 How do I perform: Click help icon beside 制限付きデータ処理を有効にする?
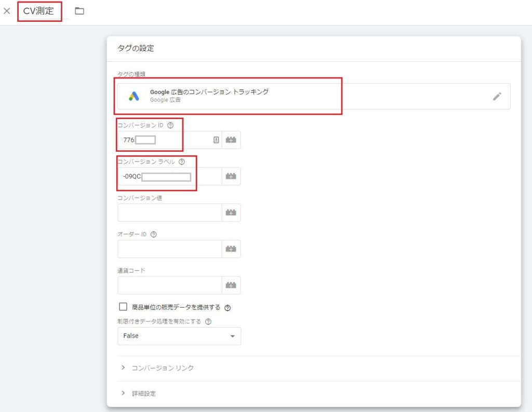[x=208, y=322]
